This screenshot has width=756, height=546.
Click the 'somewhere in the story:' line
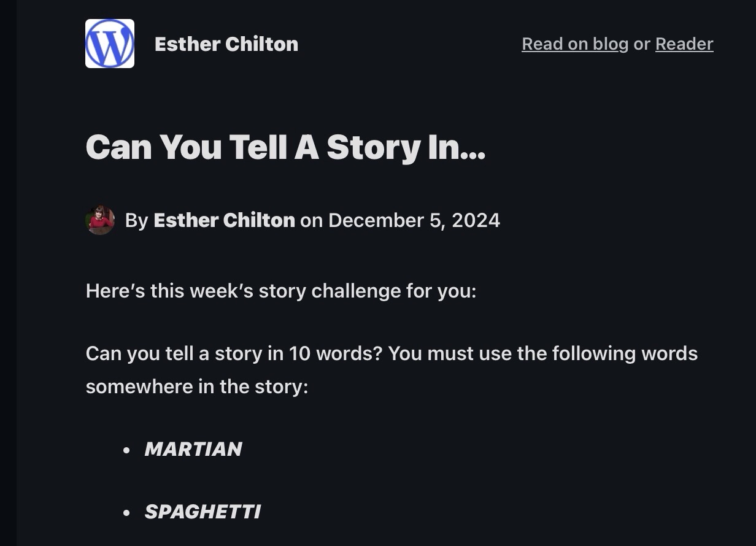196,386
